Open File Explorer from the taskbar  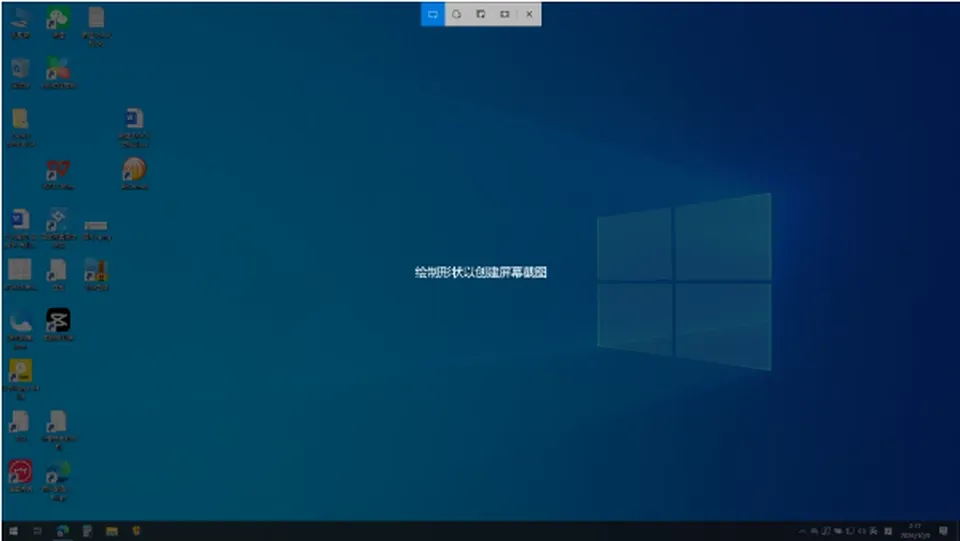pyautogui.click(x=111, y=531)
